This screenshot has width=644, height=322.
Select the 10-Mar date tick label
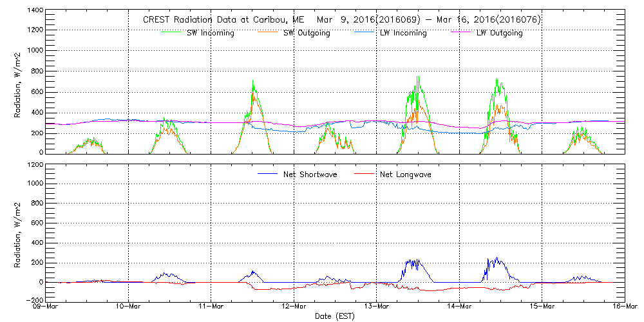[128, 307]
